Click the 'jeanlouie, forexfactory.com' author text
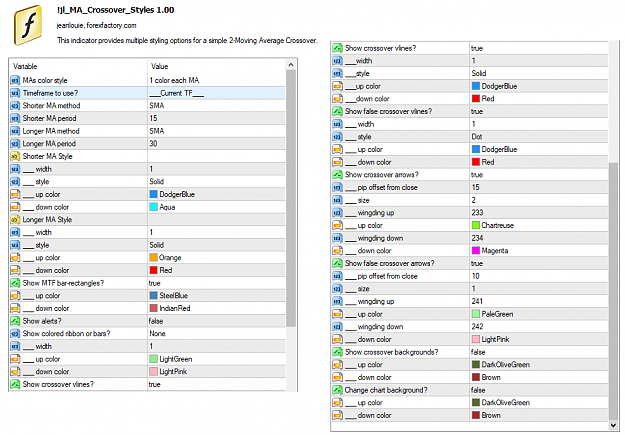Image resolution: width=625 pixels, height=435 pixels. (96, 26)
